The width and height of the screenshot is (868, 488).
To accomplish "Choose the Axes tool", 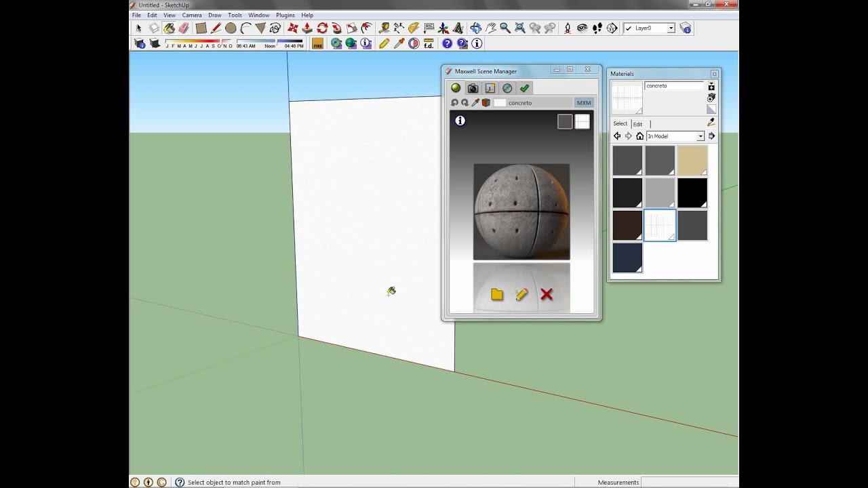I will coord(443,28).
